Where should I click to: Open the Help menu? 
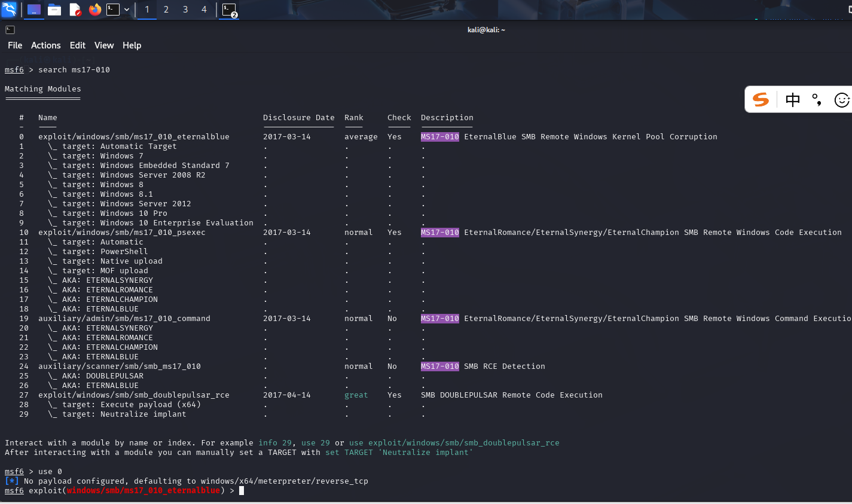132,45
